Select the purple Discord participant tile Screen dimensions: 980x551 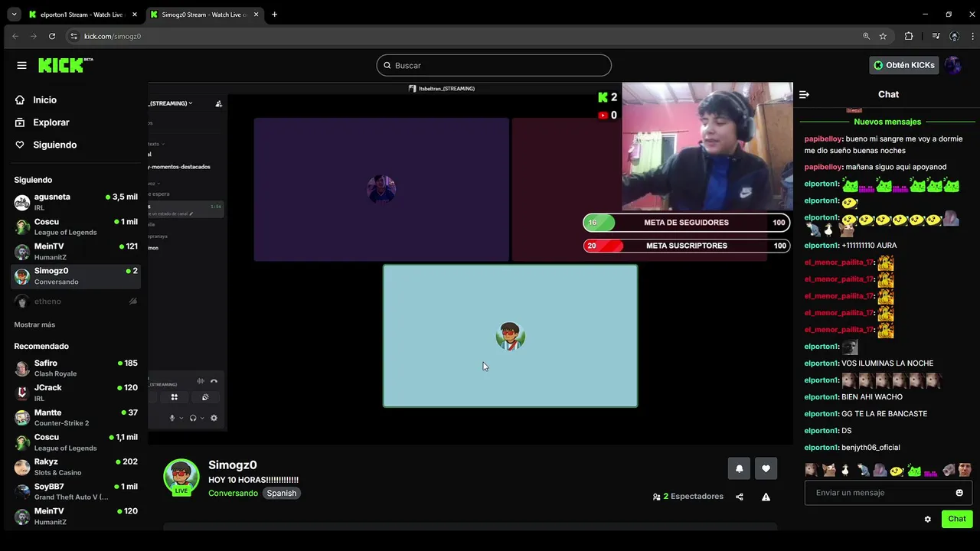pos(381,190)
